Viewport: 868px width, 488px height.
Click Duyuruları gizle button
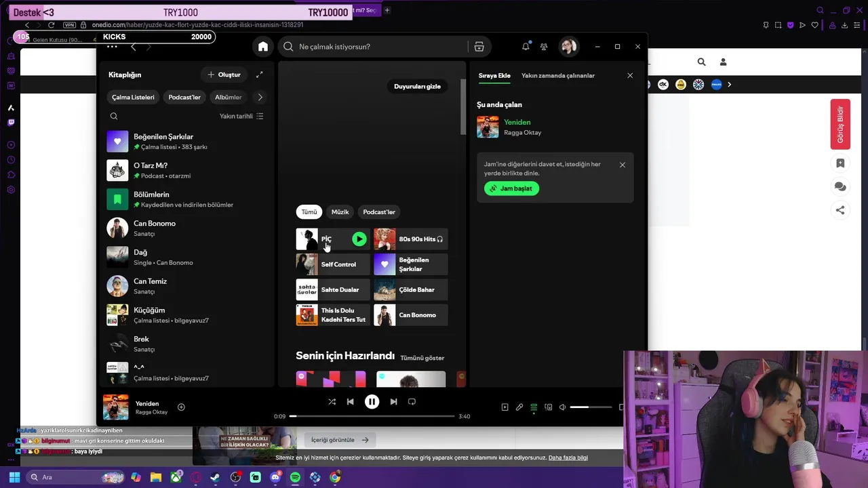pos(417,86)
